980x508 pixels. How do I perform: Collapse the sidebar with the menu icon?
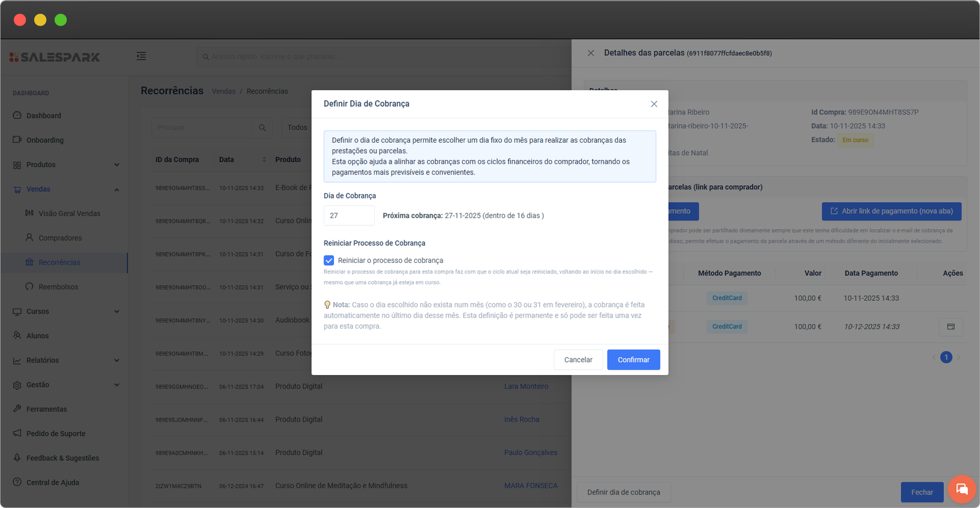[141, 56]
